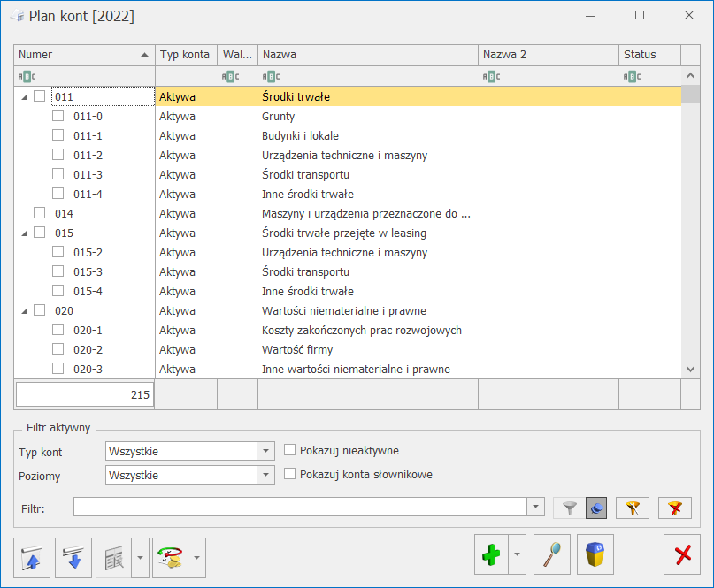Click the blue up-arrow icon in the bottom toolbar
The image size is (714, 588).
[x=32, y=558]
